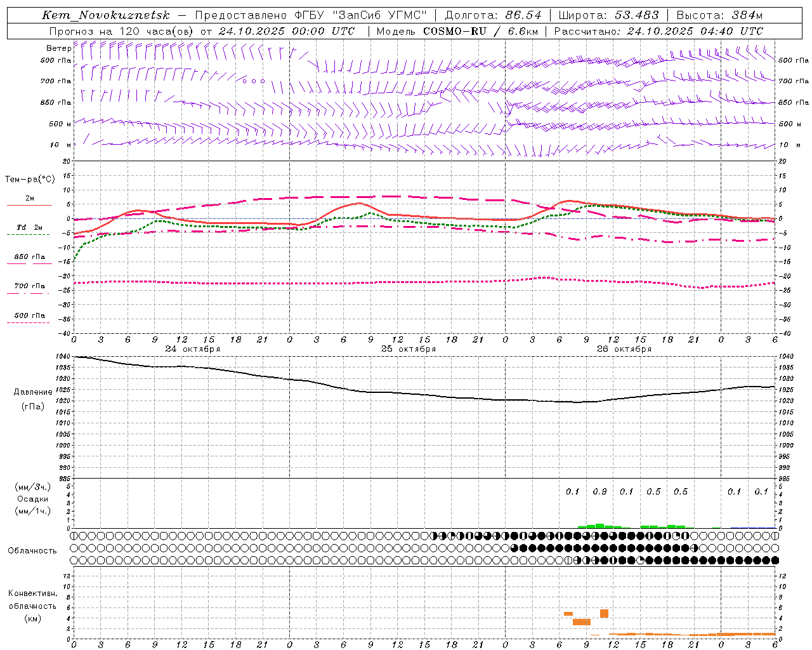Screen dimensions: 812x650
Task: Select the 24 октября date marker
Action: coord(192,349)
